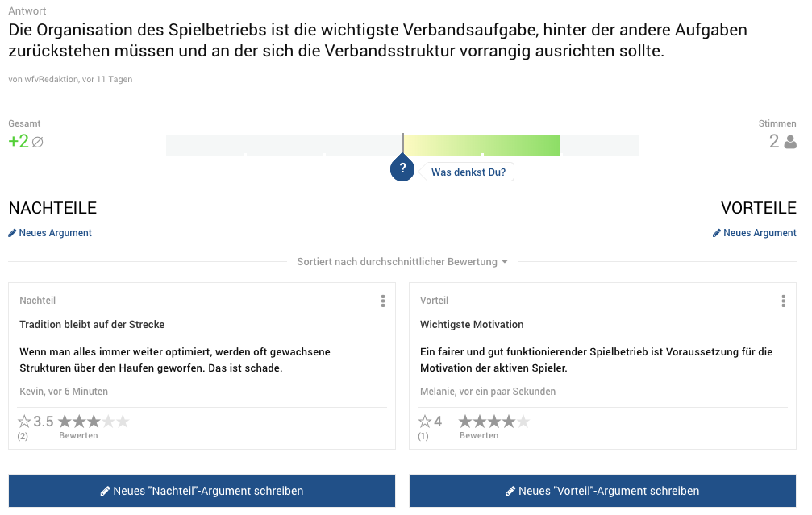Screen dimensions: 812x515
Task: Click the voters person icon under Stimmen
Action: pyautogui.click(x=790, y=142)
